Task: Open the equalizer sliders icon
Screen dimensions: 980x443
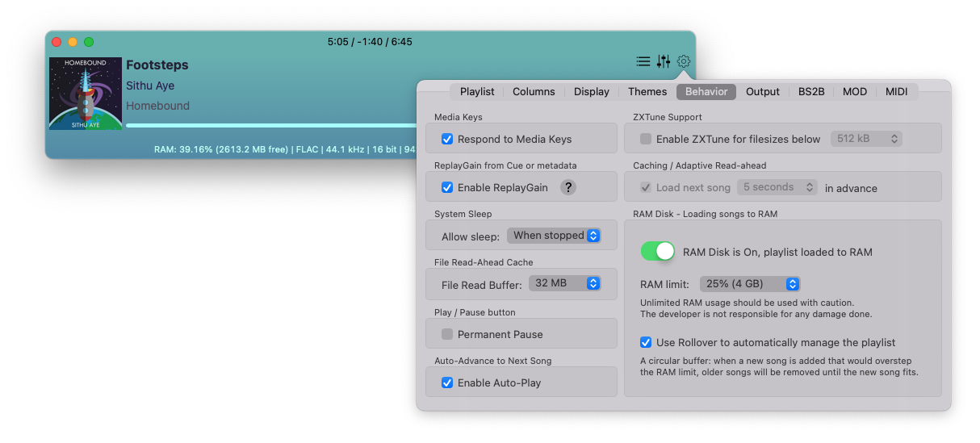Action: point(664,61)
